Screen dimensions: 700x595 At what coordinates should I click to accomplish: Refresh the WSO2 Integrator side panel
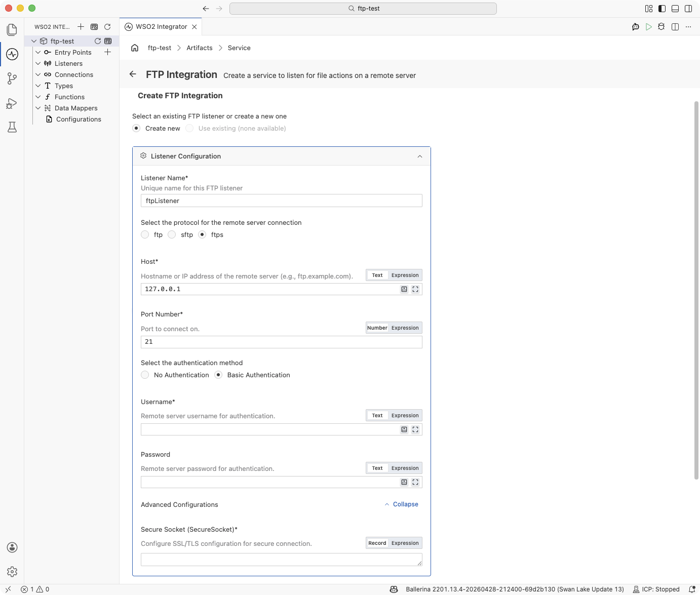107,27
